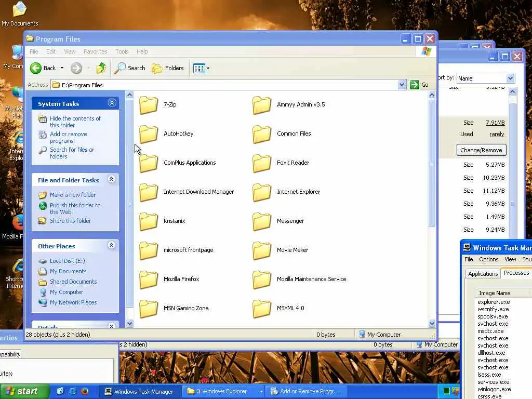
Task: Go up one folder level
Action: pos(101,68)
